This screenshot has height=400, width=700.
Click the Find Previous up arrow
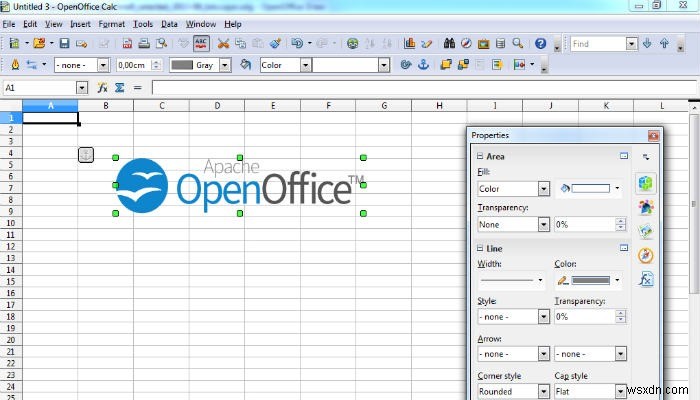664,43
